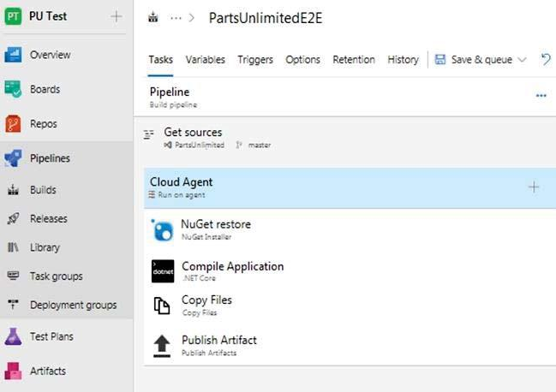
Task: Switch to the History tab
Action: [404, 60]
